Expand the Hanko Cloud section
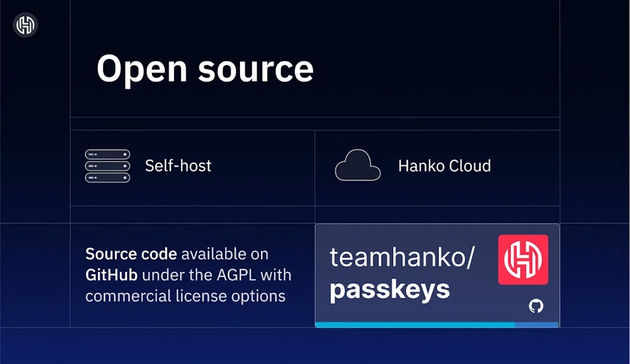Screen dimensions: 630x364 (x=437, y=166)
